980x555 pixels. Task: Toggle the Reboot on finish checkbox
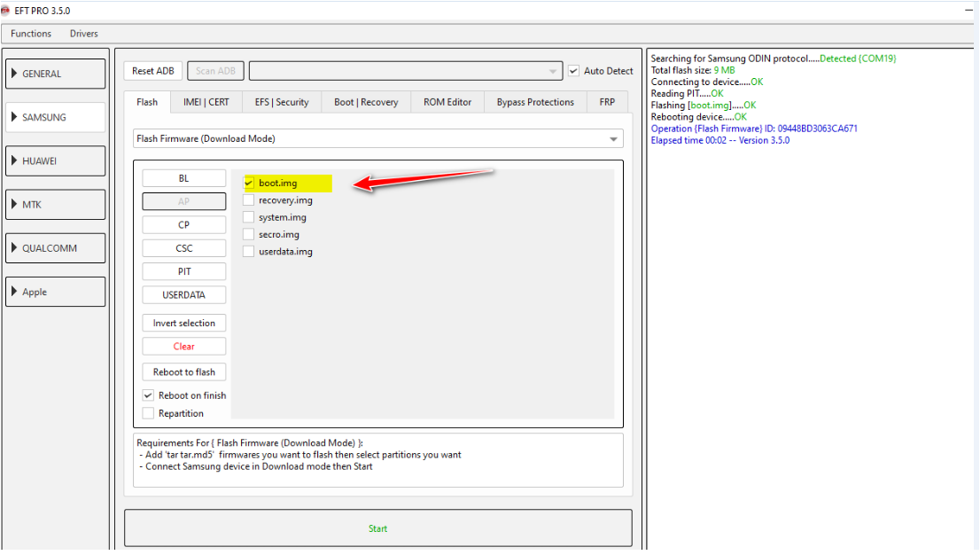148,395
